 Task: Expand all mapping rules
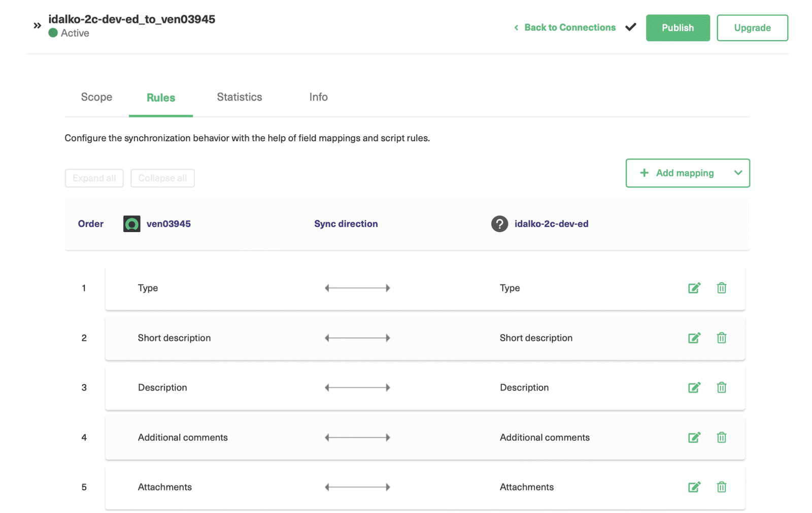click(94, 178)
